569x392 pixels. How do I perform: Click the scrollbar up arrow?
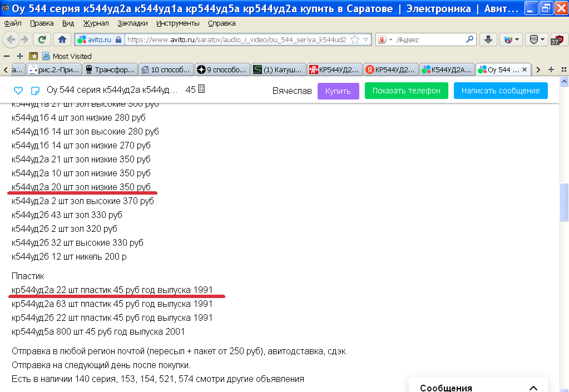click(564, 81)
